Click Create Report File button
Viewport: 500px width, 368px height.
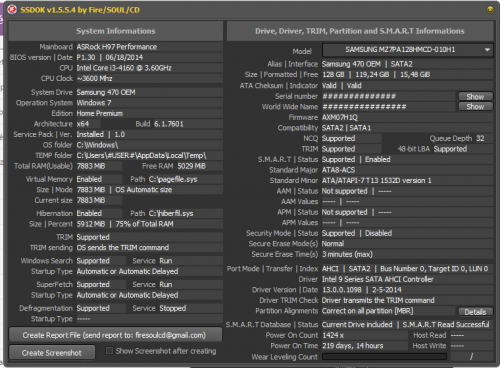115,335
